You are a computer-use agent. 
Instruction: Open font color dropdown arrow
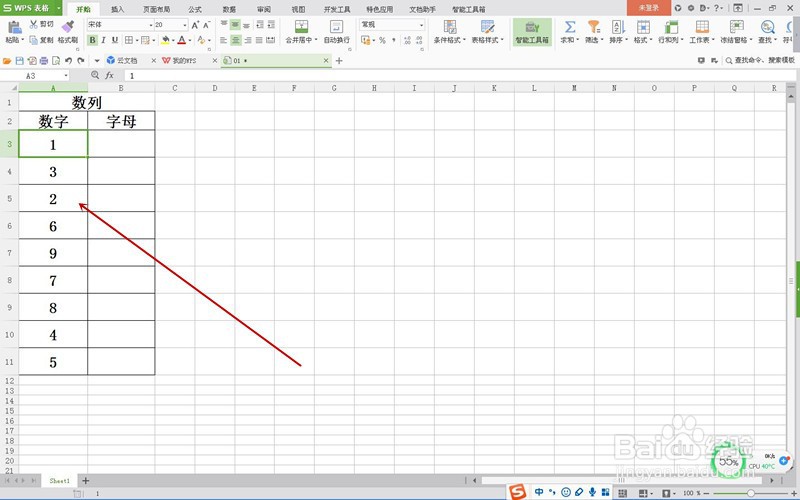[x=190, y=40]
